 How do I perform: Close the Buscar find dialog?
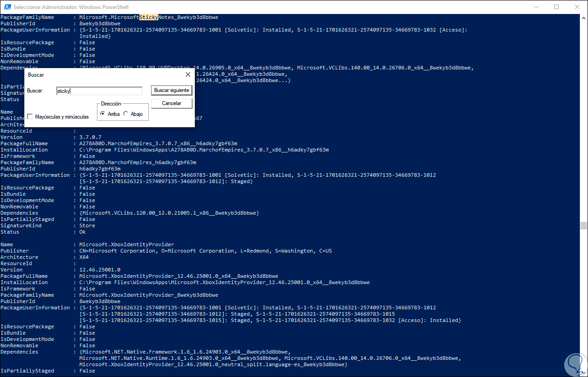(x=188, y=74)
